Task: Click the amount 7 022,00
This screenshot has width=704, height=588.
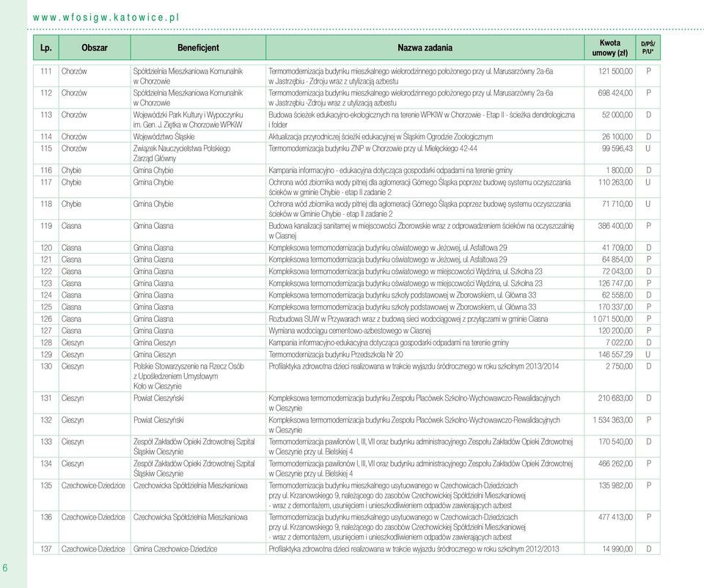Action: coord(619,342)
